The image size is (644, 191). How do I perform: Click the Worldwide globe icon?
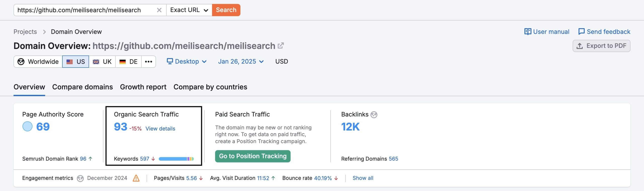21,62
